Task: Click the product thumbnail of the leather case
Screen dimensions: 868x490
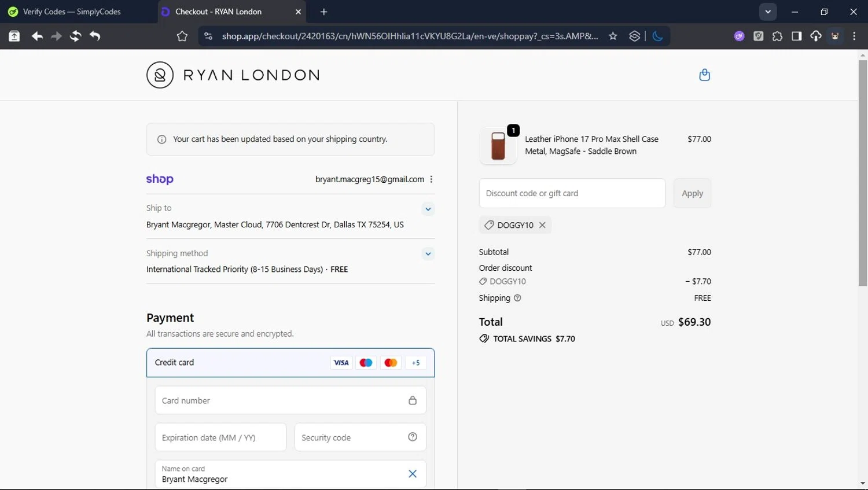Action: click(x=498, y=145)
